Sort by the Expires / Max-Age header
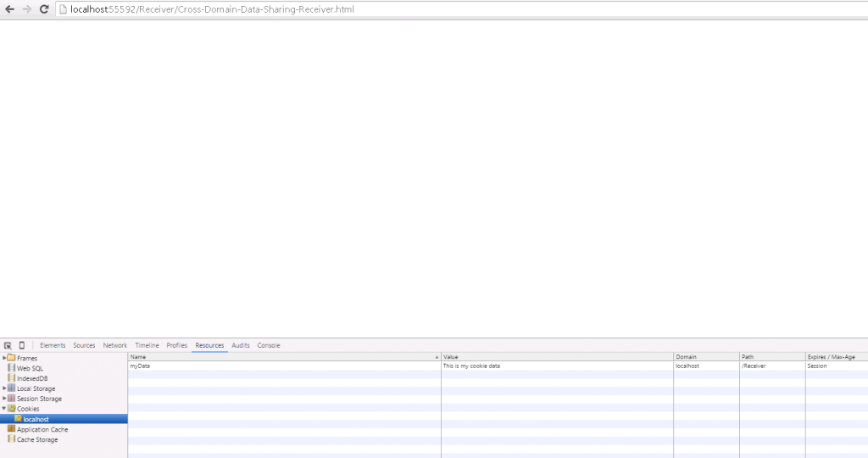Viewport: 868px width, 458px height. click(837, 357)
